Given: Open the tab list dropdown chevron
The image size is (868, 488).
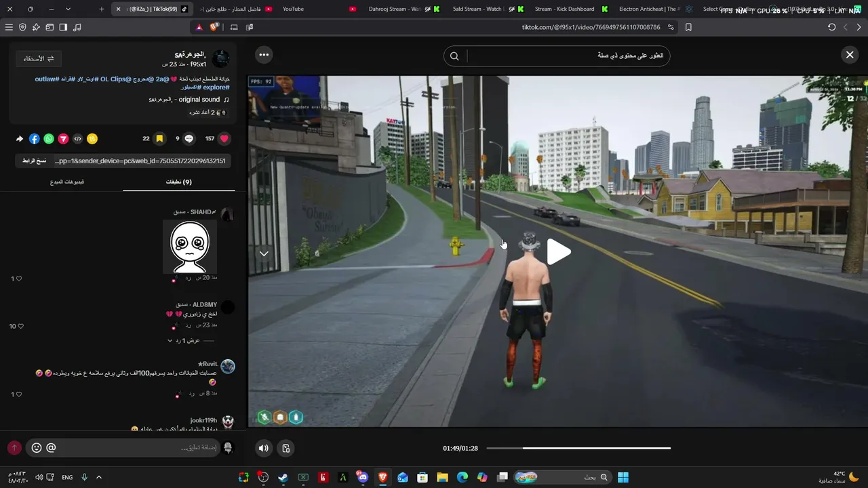Looking at the screenshot, I should pyautogui.click(x=68, y=9).
